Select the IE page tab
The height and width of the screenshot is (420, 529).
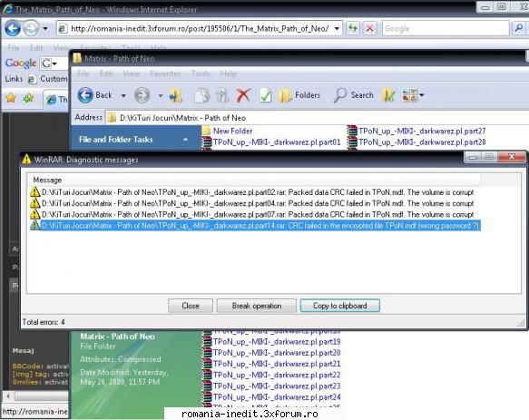tap(56, 99)
